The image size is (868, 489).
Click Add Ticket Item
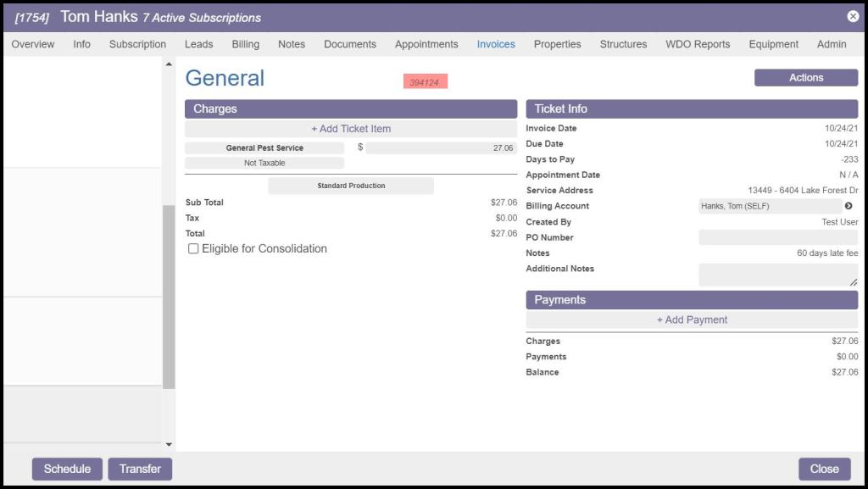click(x=351, y=129)
